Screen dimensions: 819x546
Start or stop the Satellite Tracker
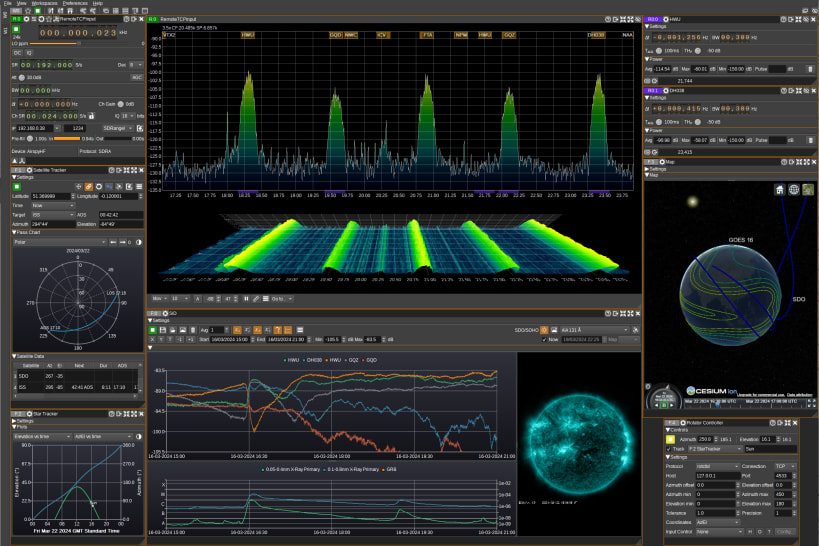(17, 187)
